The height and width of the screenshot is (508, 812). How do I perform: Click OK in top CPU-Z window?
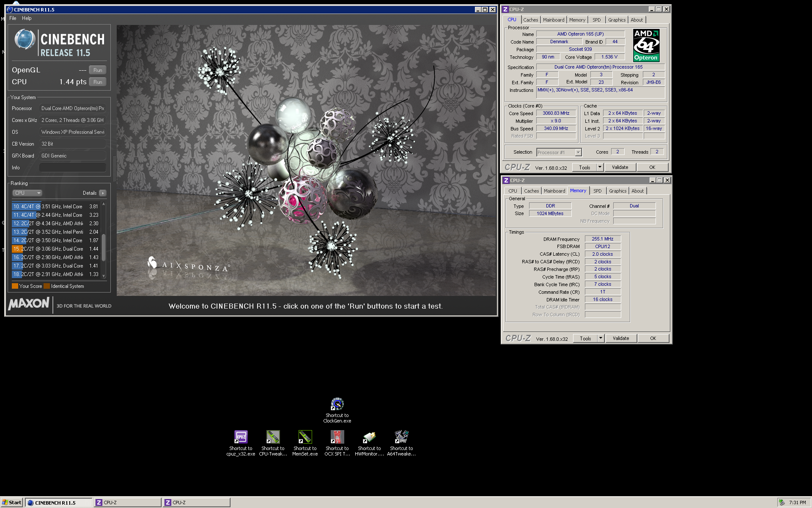[652, 168]
